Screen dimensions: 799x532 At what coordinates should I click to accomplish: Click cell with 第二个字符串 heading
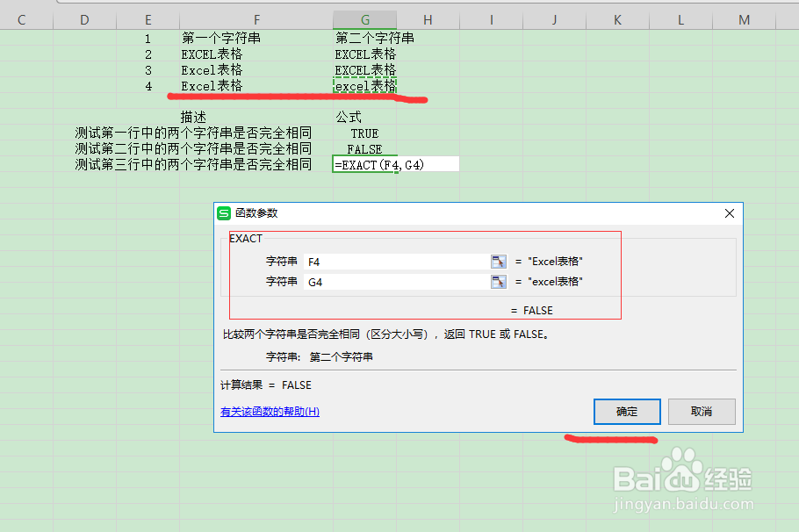[365, 38]
